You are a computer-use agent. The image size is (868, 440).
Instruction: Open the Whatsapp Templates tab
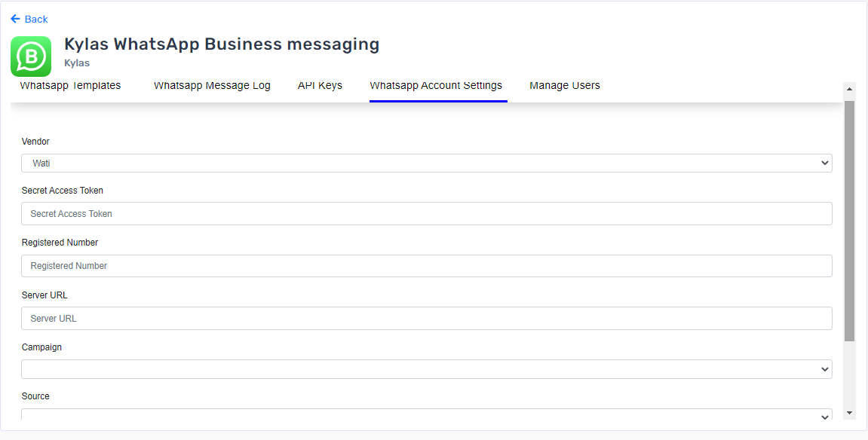click(70, 86)
